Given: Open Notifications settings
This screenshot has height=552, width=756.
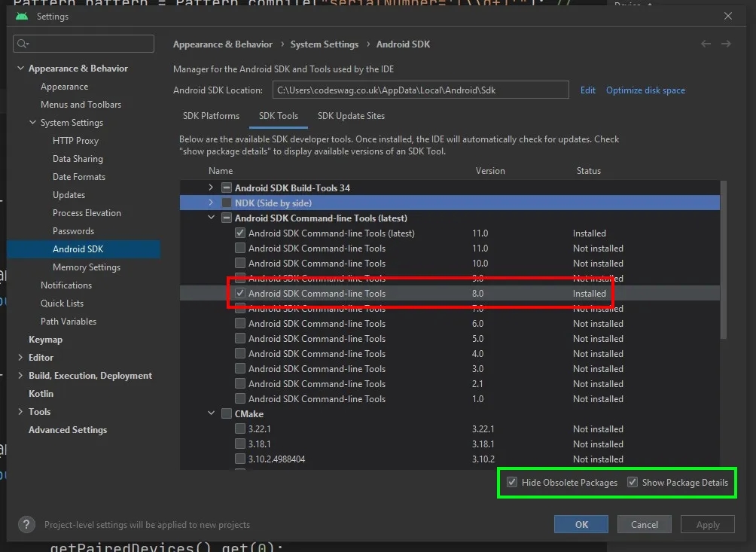Looking at the screenshot, I should (66, 285).
